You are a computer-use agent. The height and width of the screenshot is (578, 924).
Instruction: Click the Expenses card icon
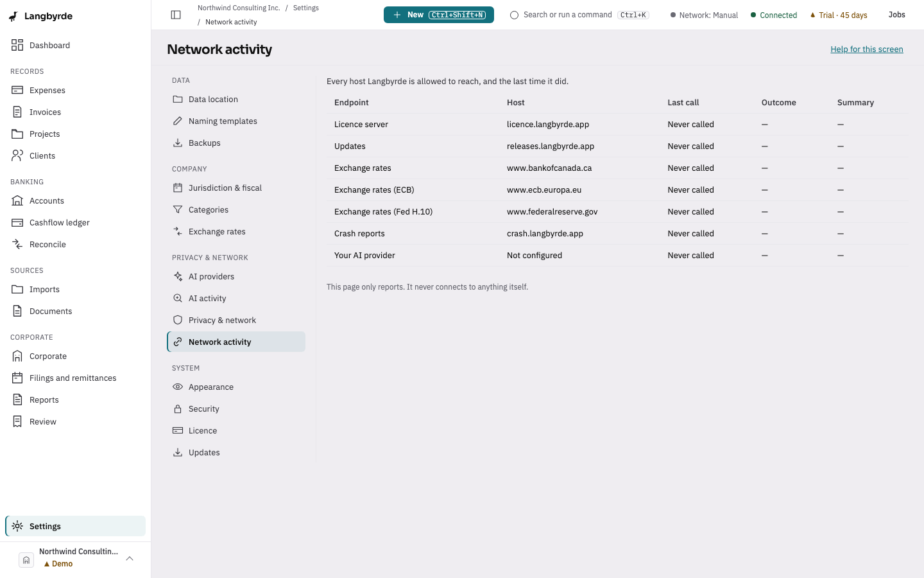tap(17, 90)
